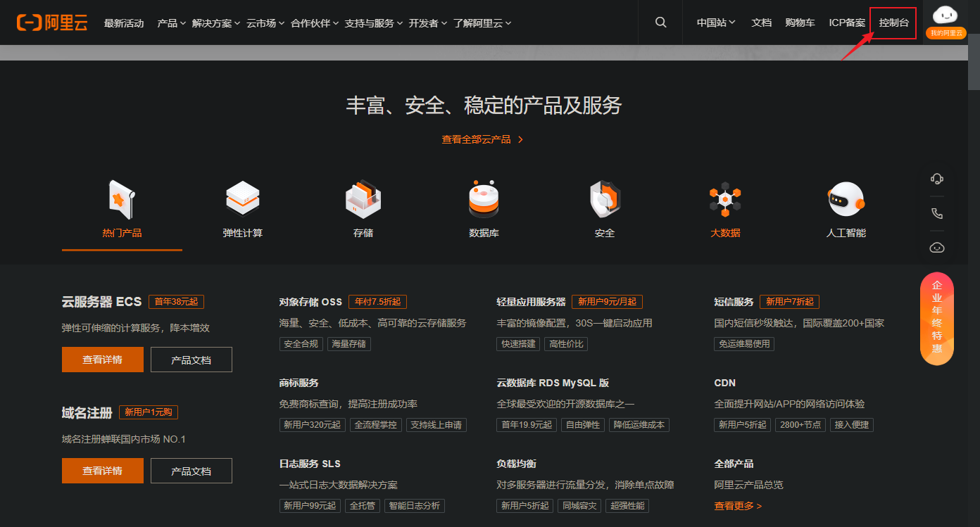
Task: Click the 首年38元起 tag
Action: coord(176,302)
